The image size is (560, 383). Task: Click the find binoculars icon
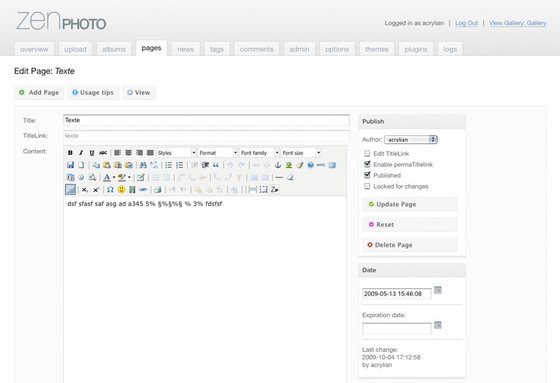(143, 165)
